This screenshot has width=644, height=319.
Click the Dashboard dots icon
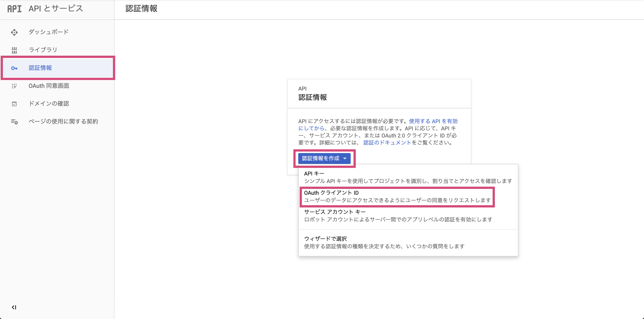[14, 32]
